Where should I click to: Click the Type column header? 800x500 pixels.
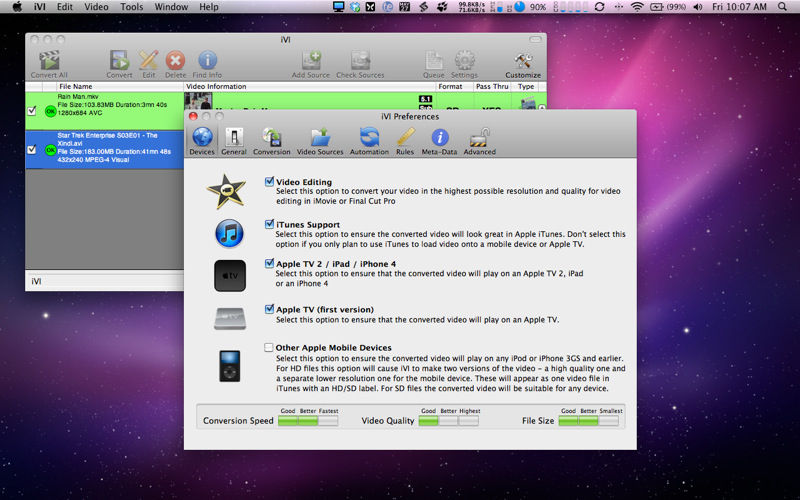(x=526, y=86)
